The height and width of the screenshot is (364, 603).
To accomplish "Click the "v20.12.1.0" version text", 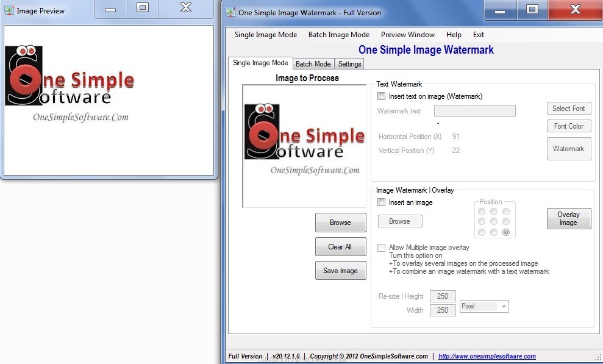I will point(286,356).
